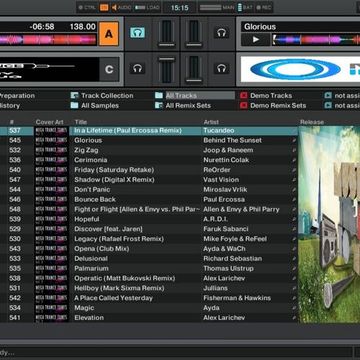Click the small icon after Vast Vision
Viewport: 360px width, 360px height.
pyautogui.click(x=294, y=180)
